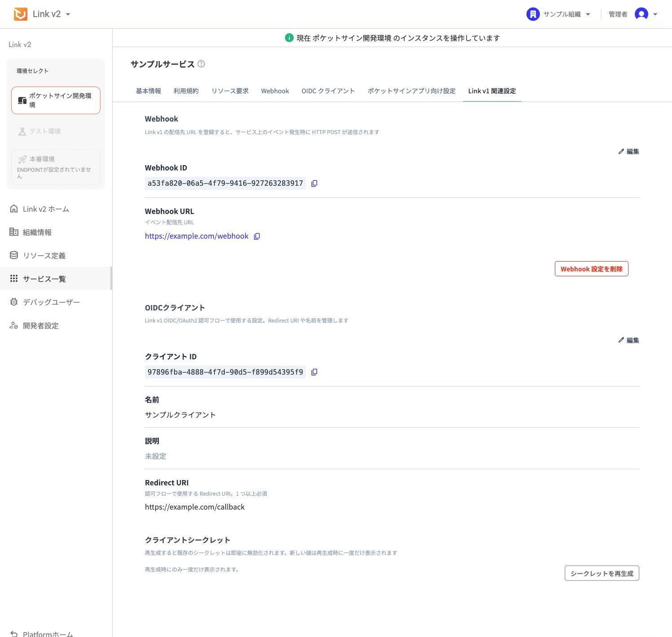Click the Link v2 sidebar header text
The width and height of the screenshot is (672, 637).
(x=20, y=44)
